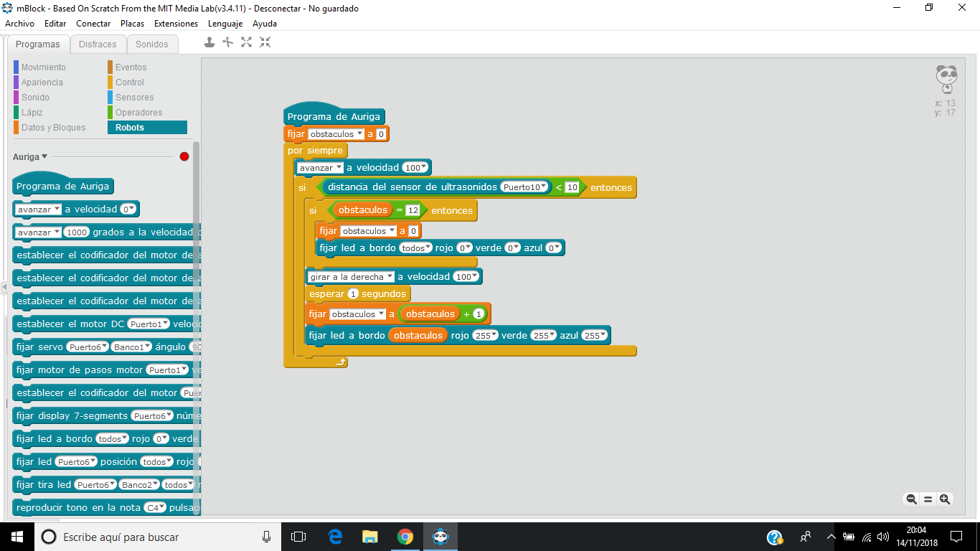Select the Sensores block category

coord(134,98)
